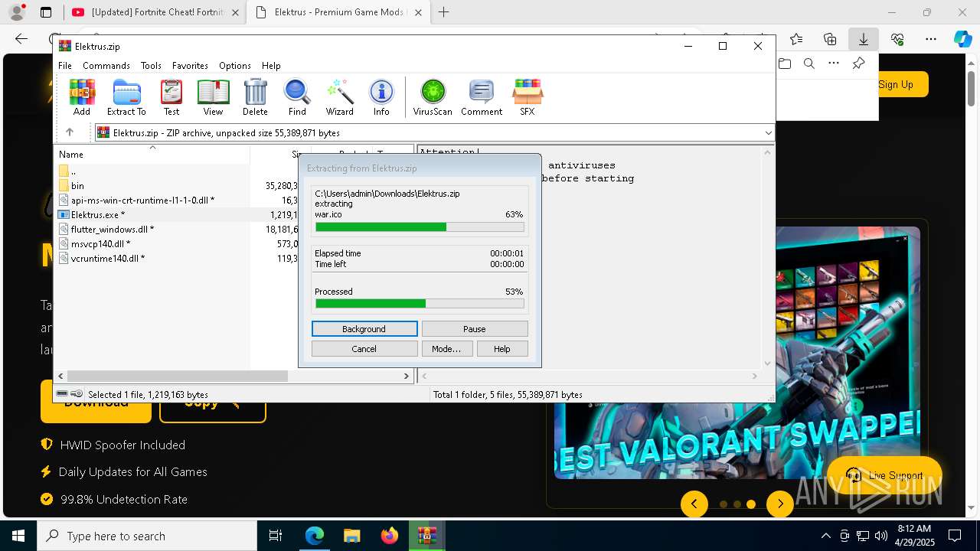980x551 pixels.
Task: Run the VirusScan icon
Action: 433,97
